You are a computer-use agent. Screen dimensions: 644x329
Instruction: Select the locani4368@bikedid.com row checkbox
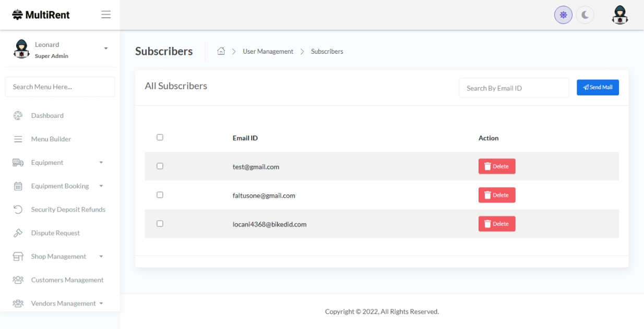pos(160,224)
